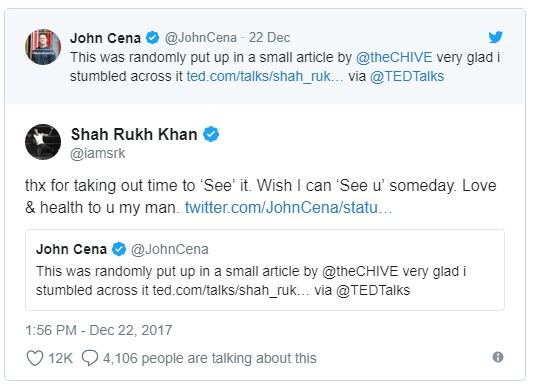Open the @theCHIVE mention link
The width and height of the screenshot is (537, 392).
394,57
